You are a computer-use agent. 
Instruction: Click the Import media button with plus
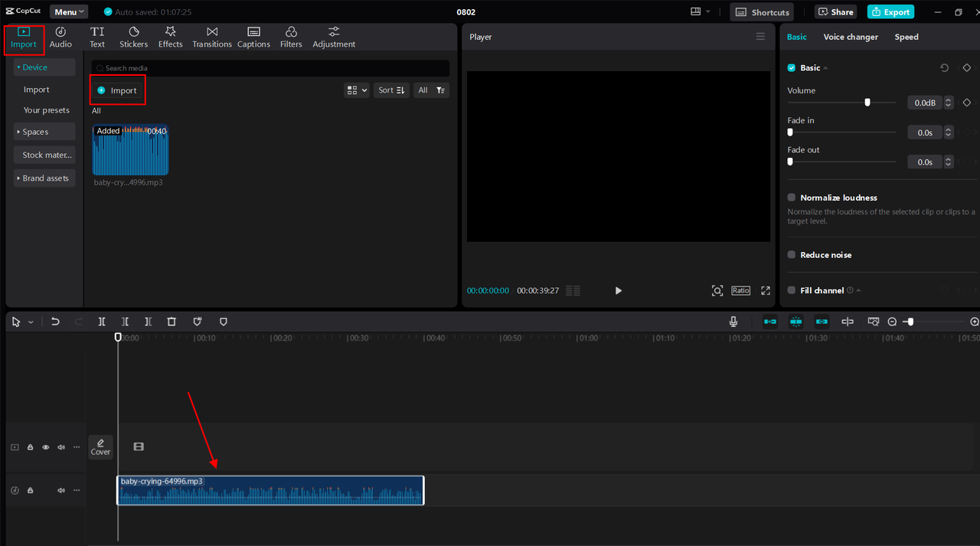coord(117,90)
